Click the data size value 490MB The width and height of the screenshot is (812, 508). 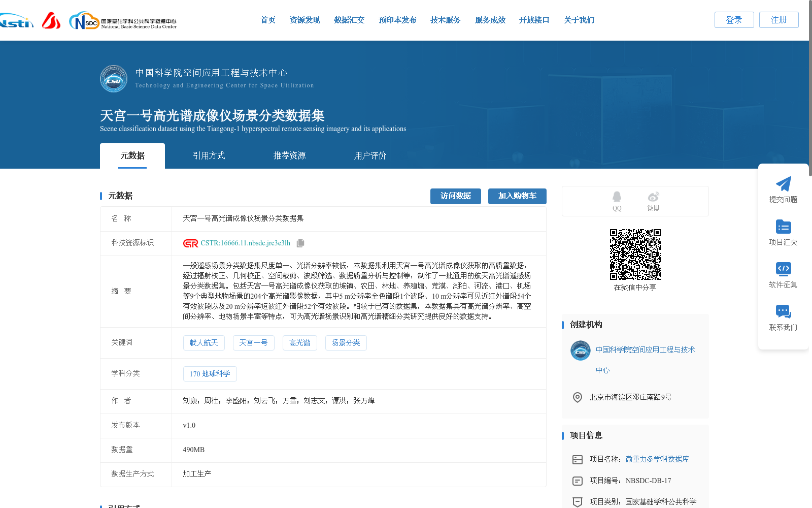coord(194,450)
